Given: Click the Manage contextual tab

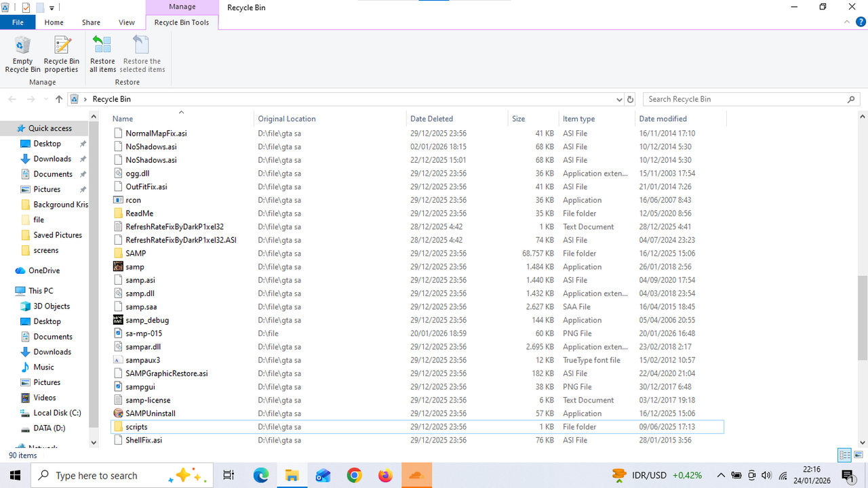Looking at the screenshot, I should (x=182, y=7).
